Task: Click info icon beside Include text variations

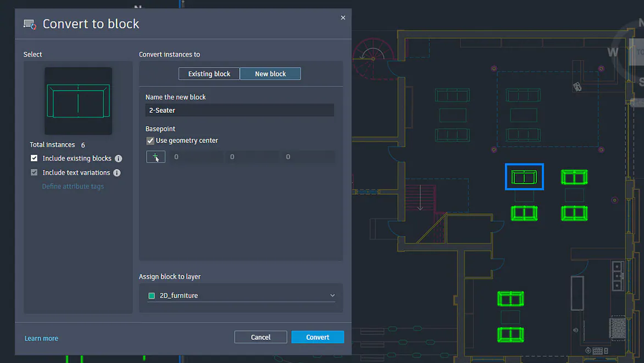Action: (x=116, y=173)
